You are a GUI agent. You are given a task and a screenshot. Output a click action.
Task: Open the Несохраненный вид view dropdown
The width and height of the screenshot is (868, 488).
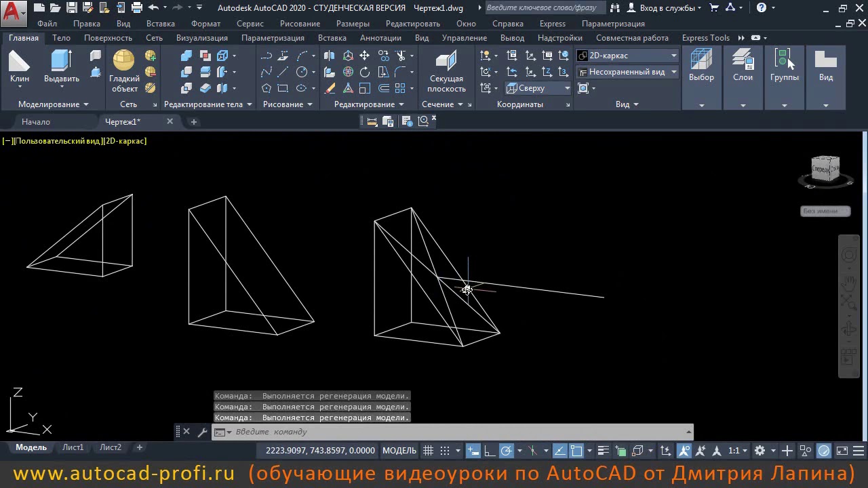coord(627,72)
